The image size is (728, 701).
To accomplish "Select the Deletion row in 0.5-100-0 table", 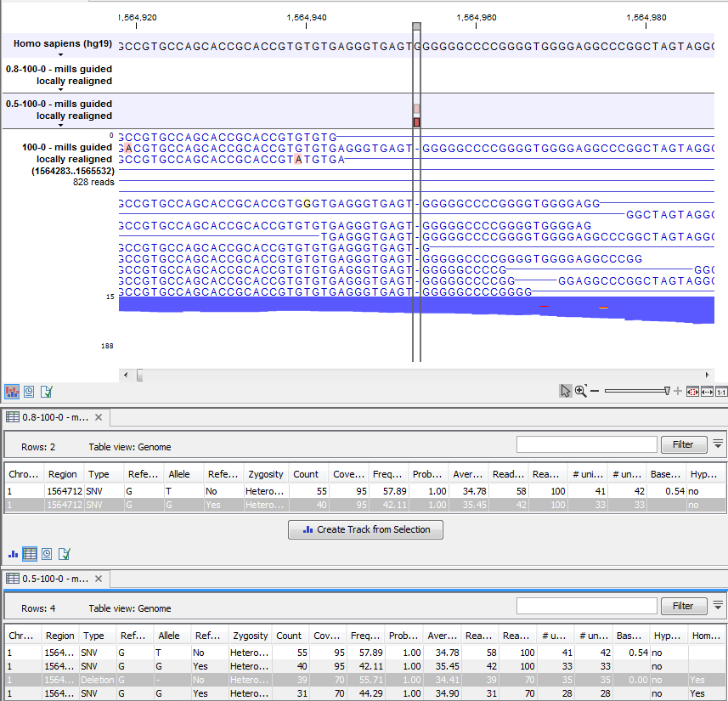I will point(365,680).
